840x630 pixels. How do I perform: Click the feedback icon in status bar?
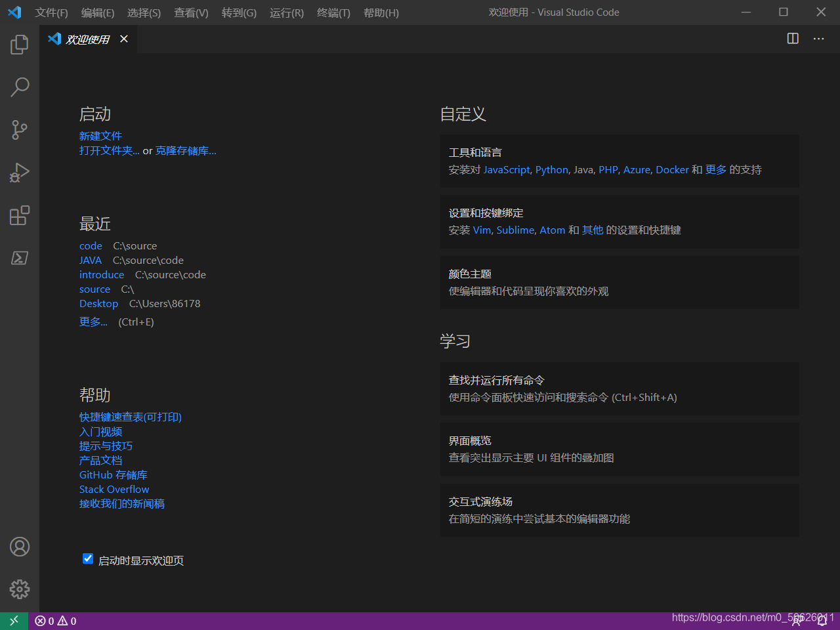(x=797, y=621)
